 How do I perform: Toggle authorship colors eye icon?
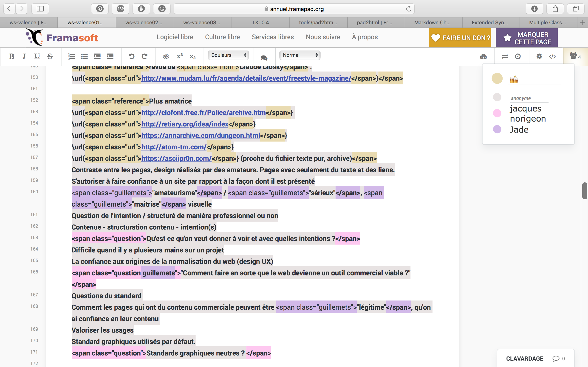(x=166, y=56)
